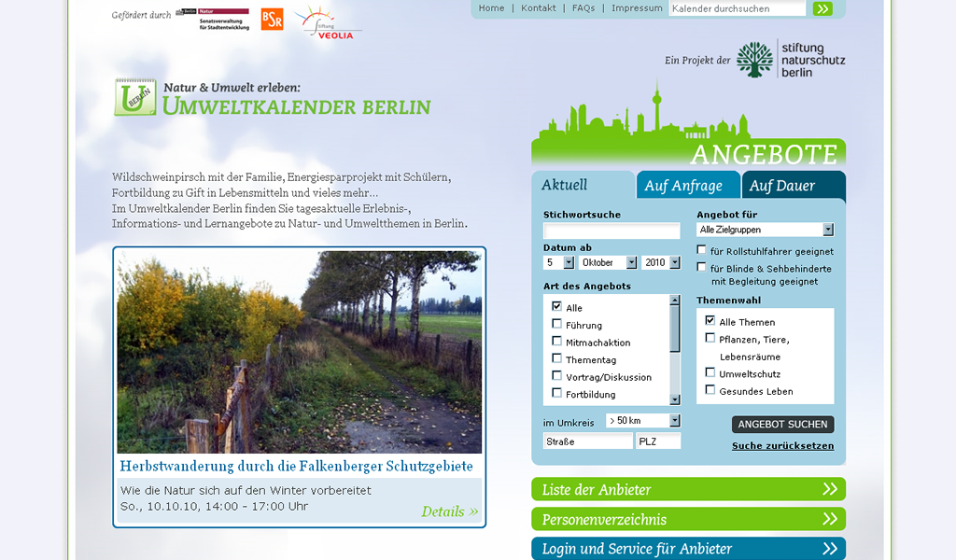Click arrows on Login und Service bar
Image resolution: width=956 pixels, height=560 pixels.
(x=830, y=549)
